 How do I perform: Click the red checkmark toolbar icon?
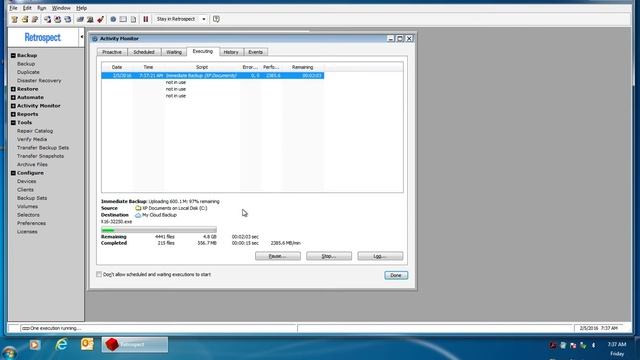point(100,19)
